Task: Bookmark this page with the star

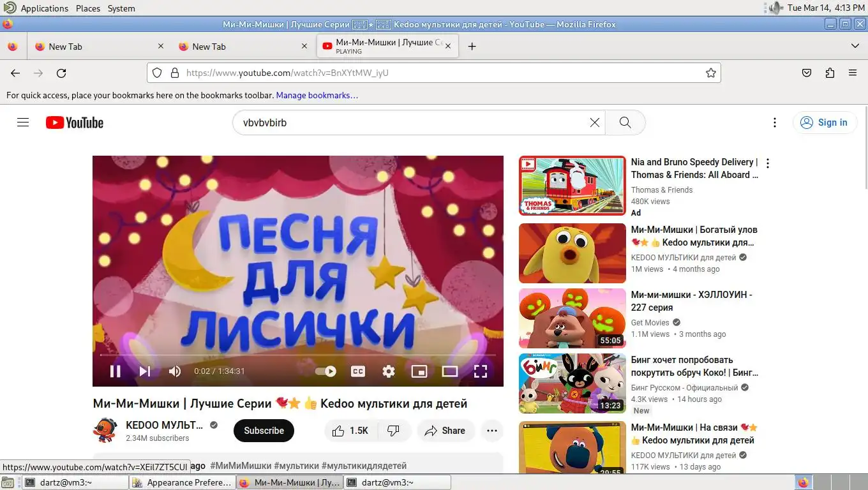Action: pos(711,73)
